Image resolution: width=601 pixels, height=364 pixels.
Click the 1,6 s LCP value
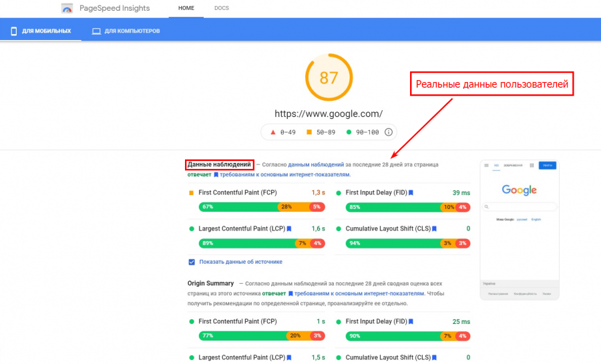318,228
